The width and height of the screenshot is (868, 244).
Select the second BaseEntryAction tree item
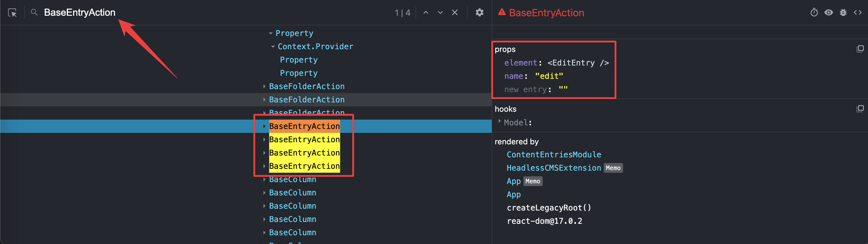click(304, 140)
